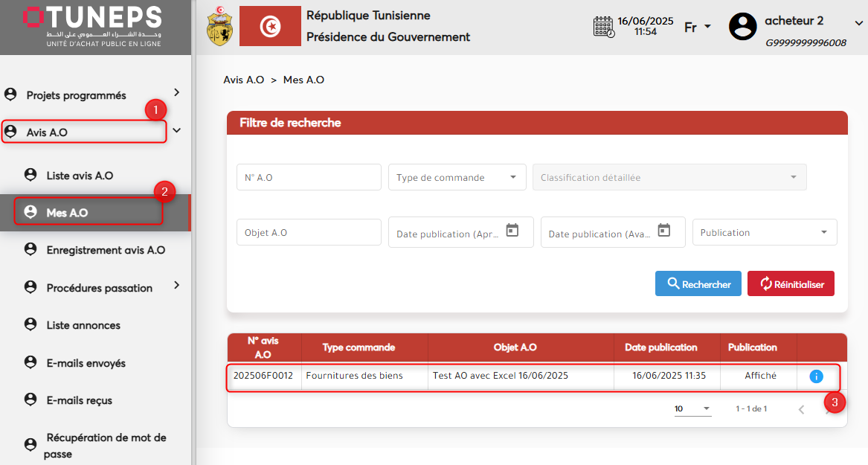Click the TUNEPS logo
868x465 pixels.
coord(93,27)
